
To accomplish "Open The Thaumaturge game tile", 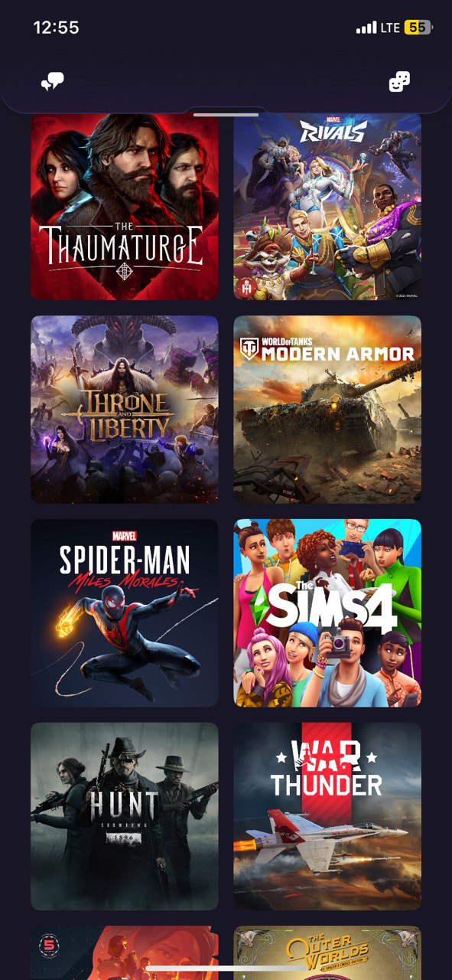I will [125, 207].
